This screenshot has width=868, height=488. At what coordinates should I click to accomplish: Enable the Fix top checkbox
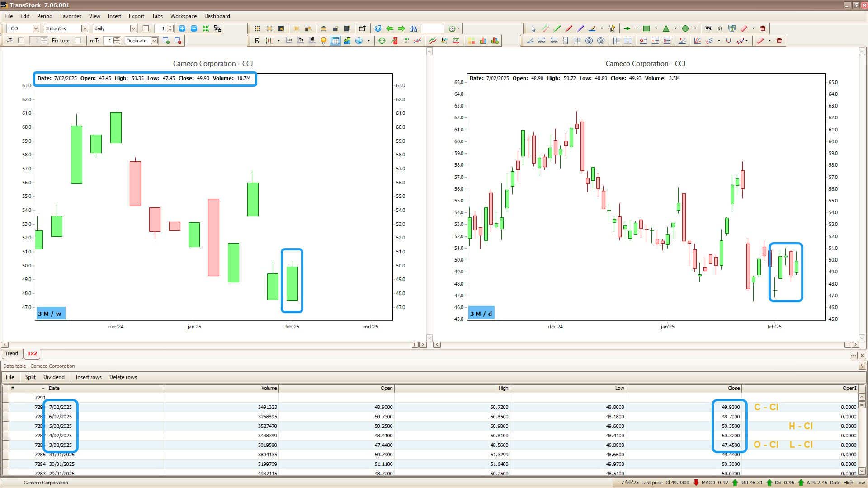[78, 41]
